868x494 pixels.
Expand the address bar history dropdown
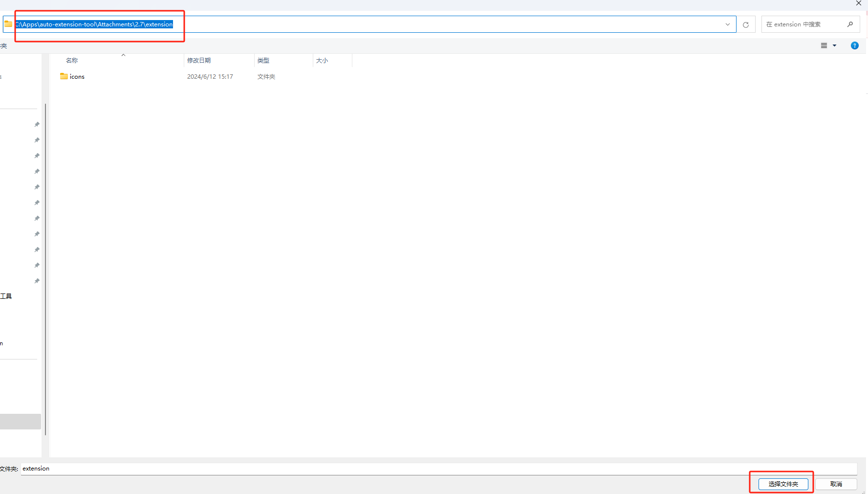[727, 24]
